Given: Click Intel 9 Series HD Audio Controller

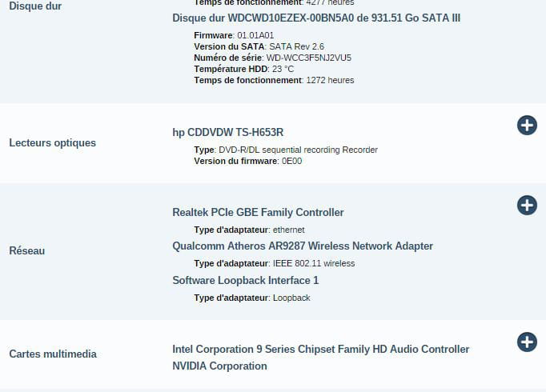Looking at the screenshot, I should tap(321, 350).
